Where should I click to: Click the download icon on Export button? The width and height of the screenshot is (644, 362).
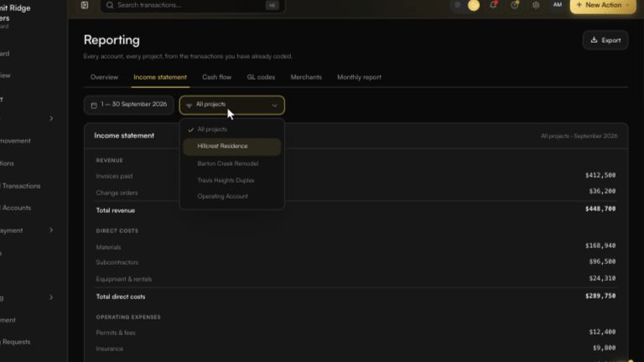[594, 40]
